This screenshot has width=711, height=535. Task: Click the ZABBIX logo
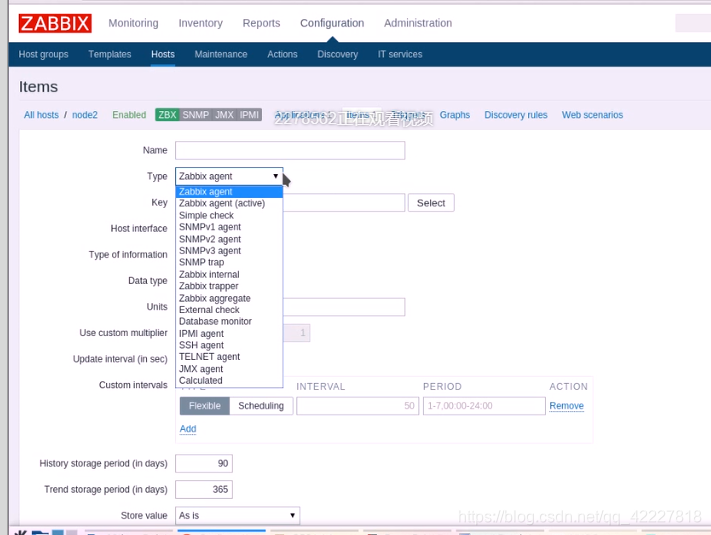55,23
